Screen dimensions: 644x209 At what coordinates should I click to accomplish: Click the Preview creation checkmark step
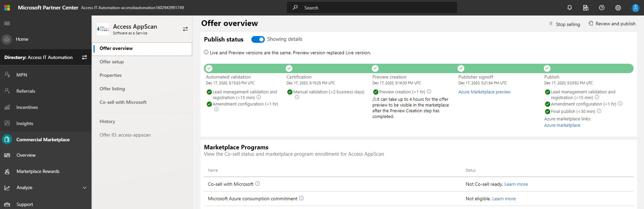[x=375, y=68]
